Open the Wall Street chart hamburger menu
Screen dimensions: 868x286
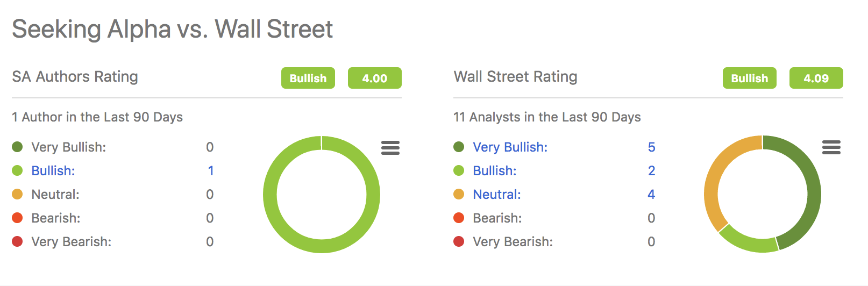pyautogui.click(x=831, y=147)
